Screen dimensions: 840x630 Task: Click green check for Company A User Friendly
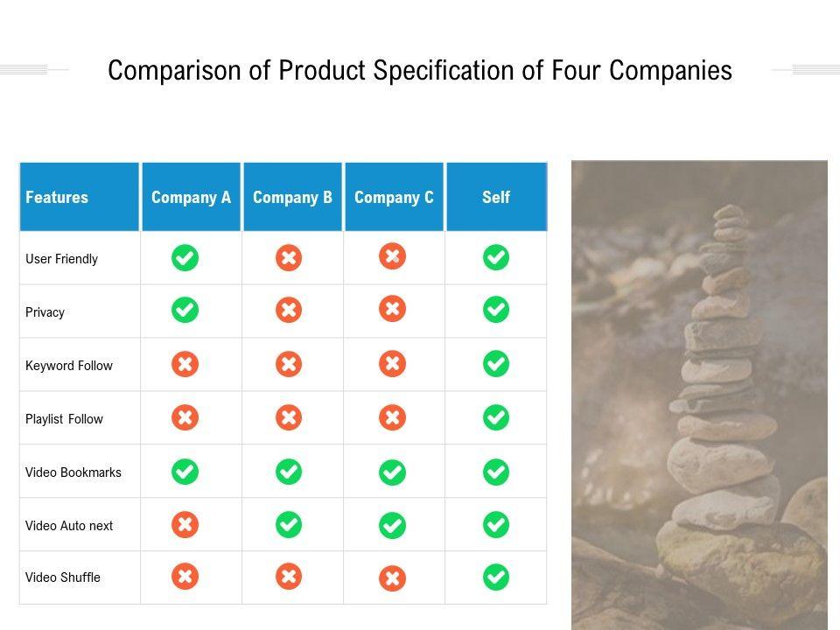pyautogui.click(x=185, y=258)
